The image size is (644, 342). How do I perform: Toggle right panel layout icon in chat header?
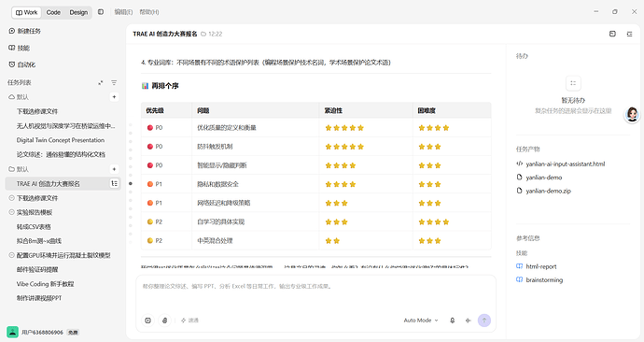click(612, 34)
